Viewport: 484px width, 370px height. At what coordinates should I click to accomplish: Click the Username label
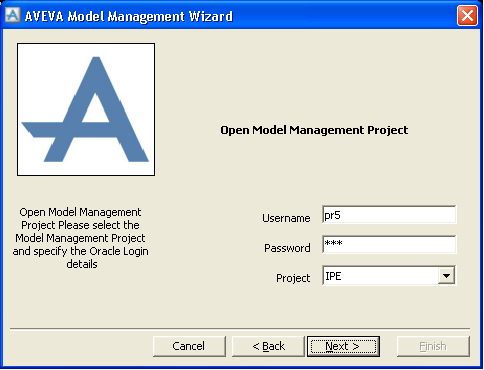tap(286, 218)
